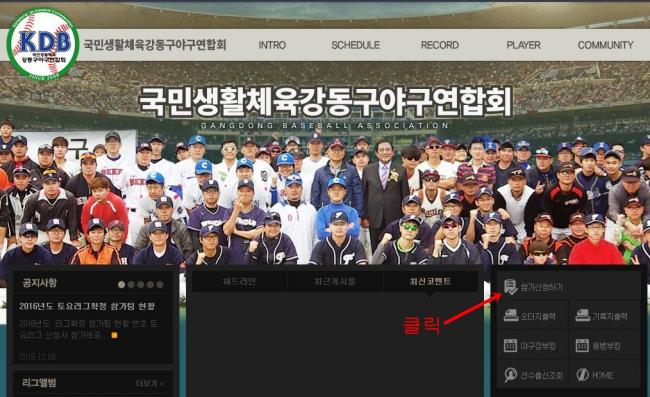Open the SCHEDULE menu

pos(355,45)
